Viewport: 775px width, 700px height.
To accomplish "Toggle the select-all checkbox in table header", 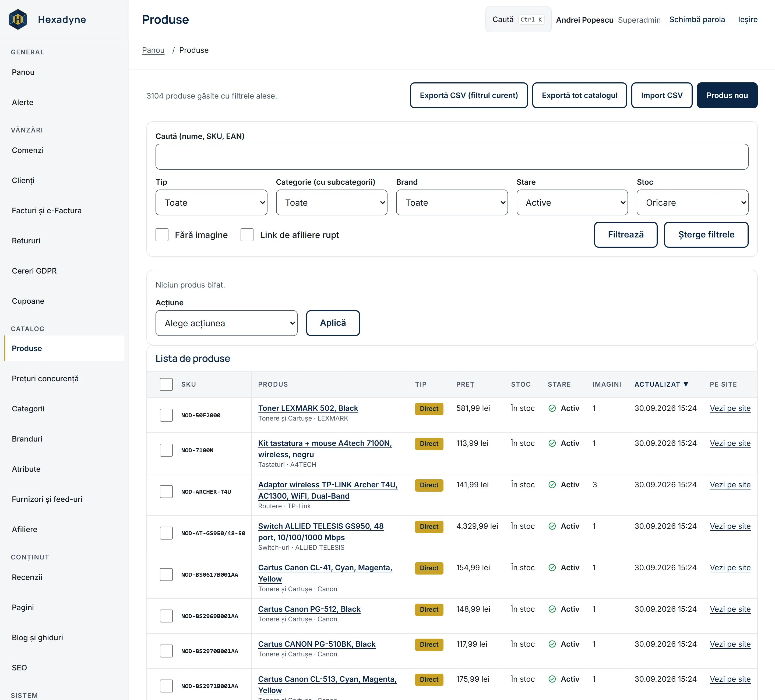I will (x=166, y=384).
